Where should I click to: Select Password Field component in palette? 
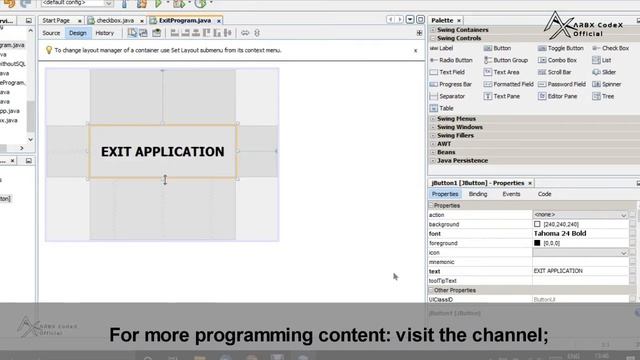click(562, 84)
